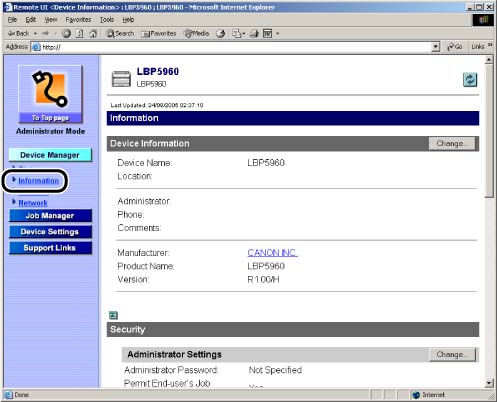Click the vertical scrollbar thumb
The width and height of the screenshot is (497, 402).
coord(489,131)
